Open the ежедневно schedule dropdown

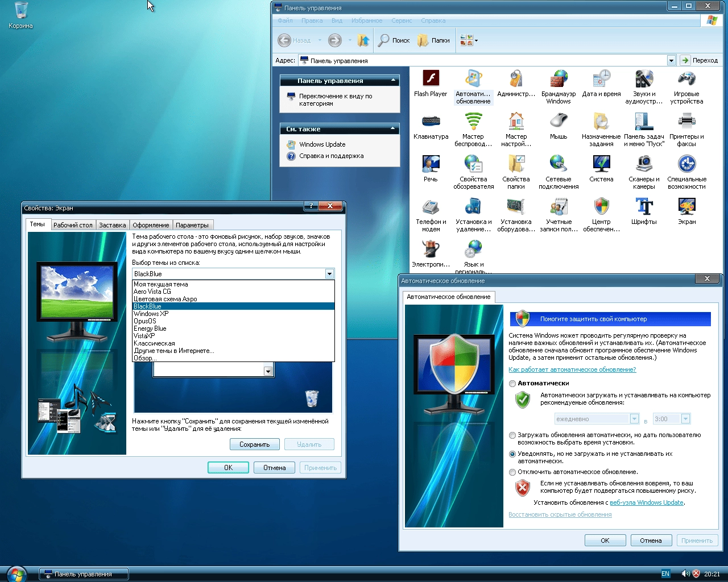coord(633,418)
